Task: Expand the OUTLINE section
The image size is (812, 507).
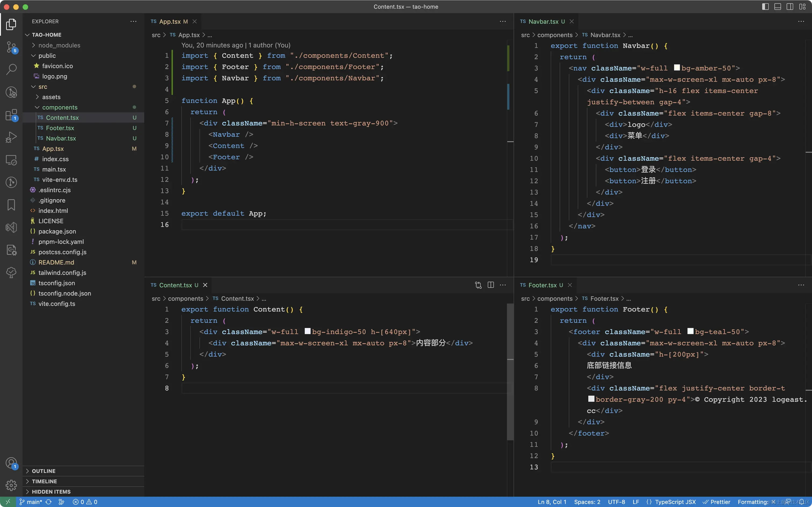Action: (44, 471)
